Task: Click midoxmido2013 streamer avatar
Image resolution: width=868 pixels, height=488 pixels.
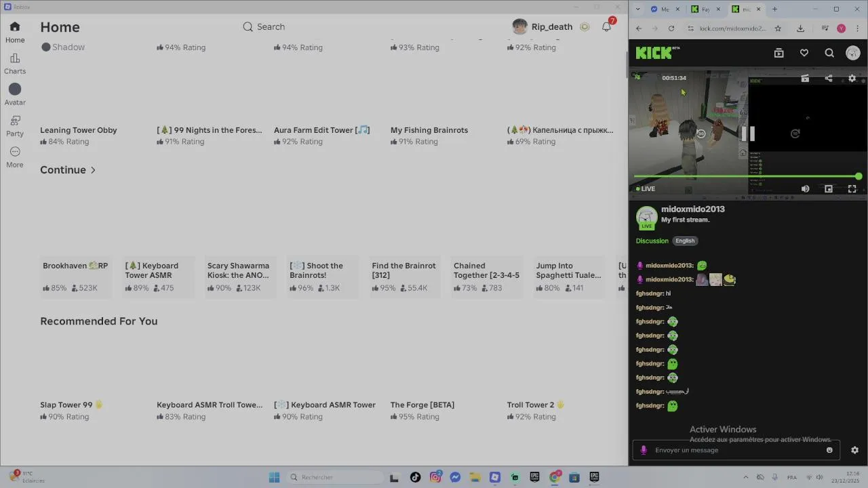Action: click(x=647, y=218)
